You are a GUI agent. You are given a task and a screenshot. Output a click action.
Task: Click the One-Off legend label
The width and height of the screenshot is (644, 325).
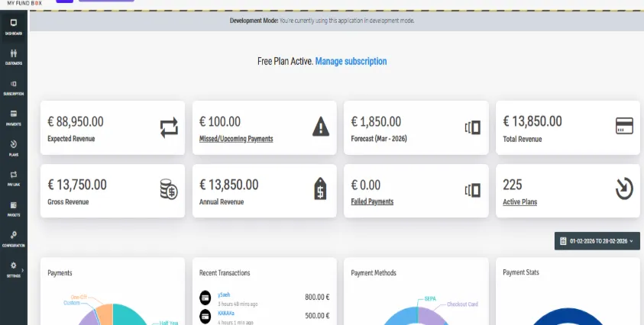[x=79, y=297]
